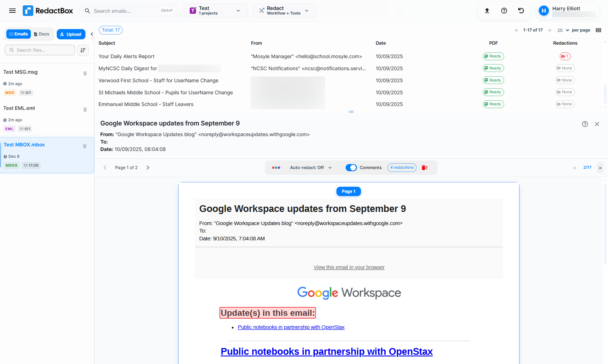Open the per page count dropdown
This screenshot has height=364, width=608.
click(x=563, y=30)
